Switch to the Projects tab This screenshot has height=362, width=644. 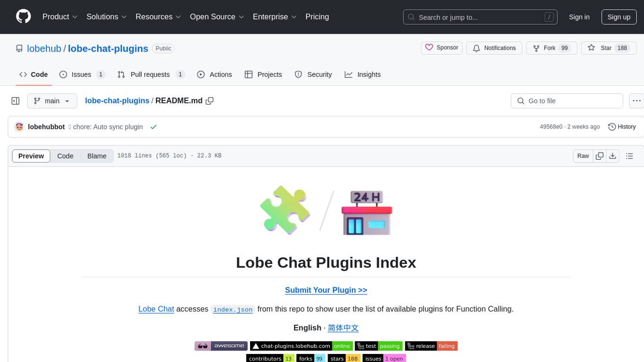click(263, 74)
